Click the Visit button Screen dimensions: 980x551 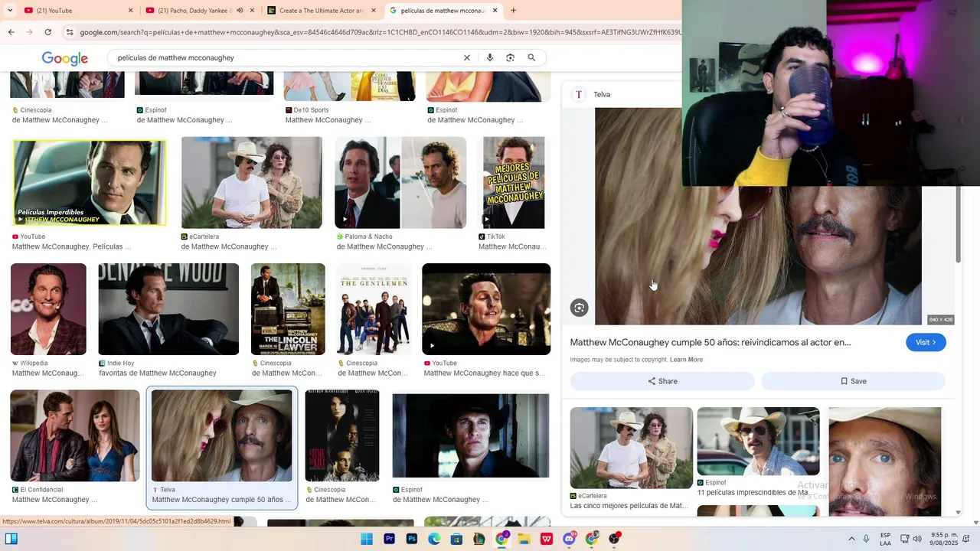926,343
